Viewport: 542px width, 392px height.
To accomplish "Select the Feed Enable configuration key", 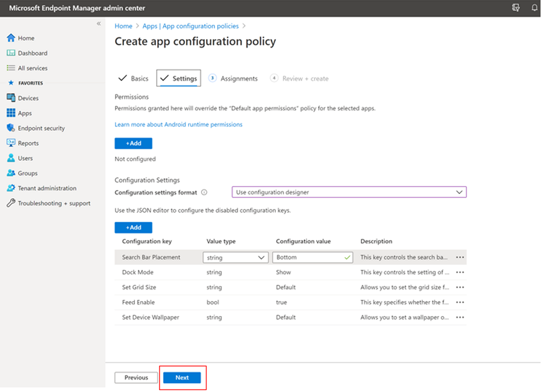I will 139,302.
